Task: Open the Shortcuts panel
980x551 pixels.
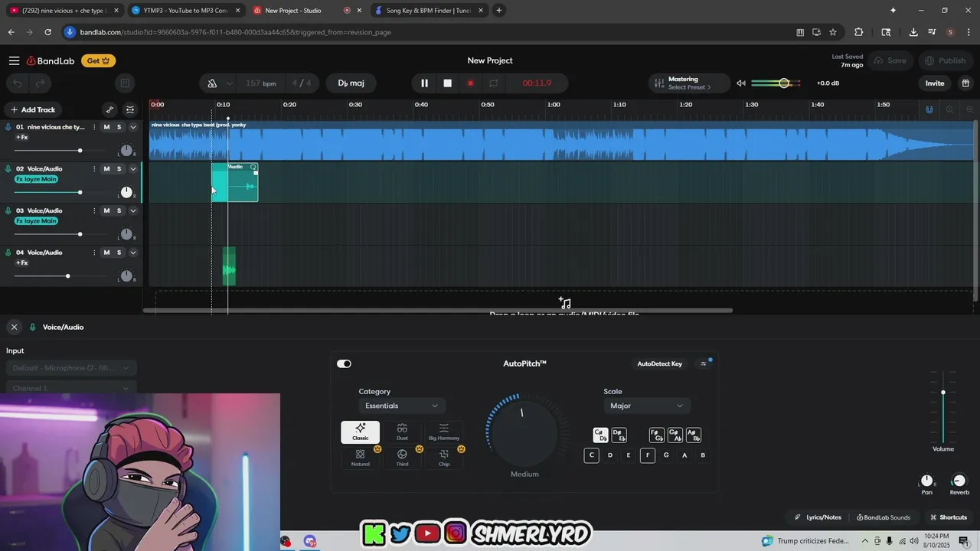Action: point(948,517)
